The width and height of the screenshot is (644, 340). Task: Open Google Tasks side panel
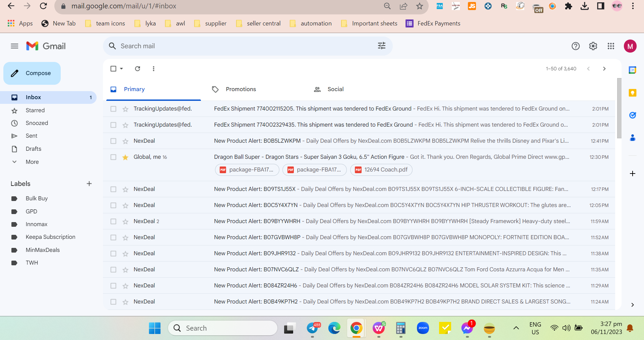point(633,115)
